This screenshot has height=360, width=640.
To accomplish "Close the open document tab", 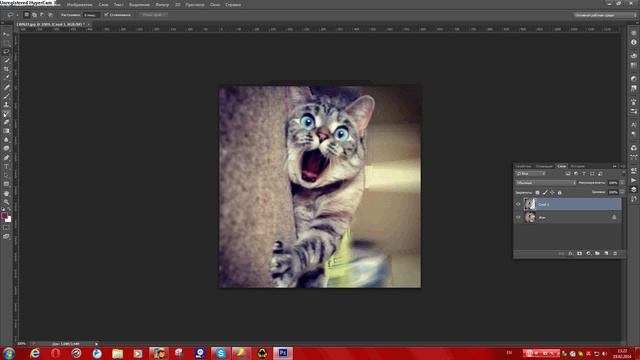I will tap(89, 24).
